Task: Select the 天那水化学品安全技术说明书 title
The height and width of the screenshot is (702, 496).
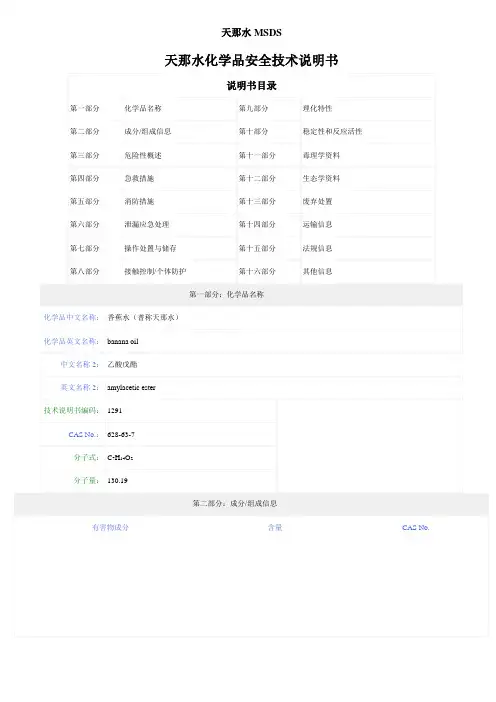Action: coord(251,61)
